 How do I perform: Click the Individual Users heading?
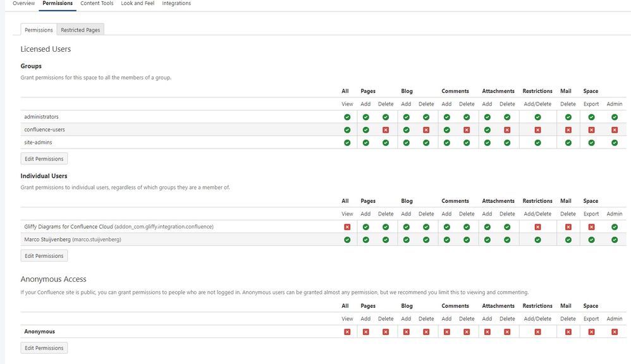(44, 176)
